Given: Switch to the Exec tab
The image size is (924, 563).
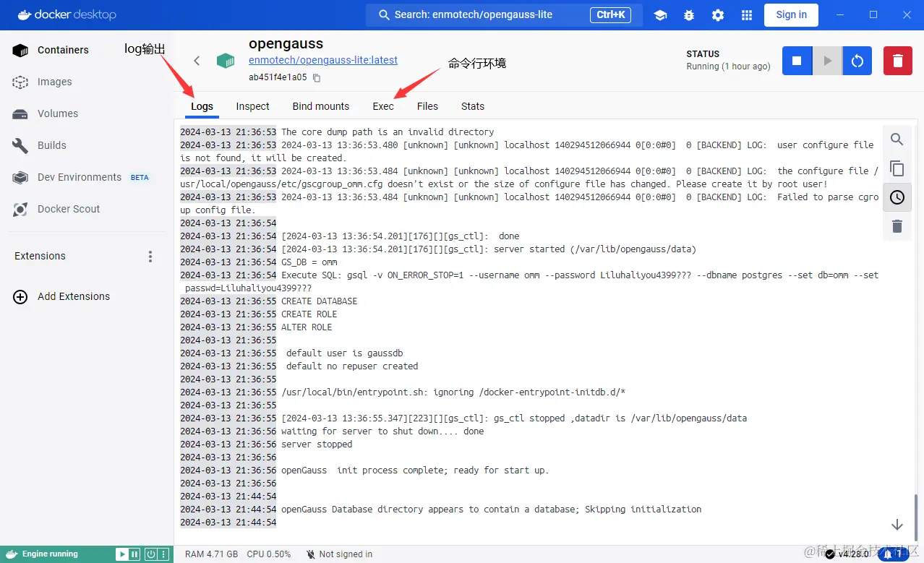Looking at the screenshot, I should point(383,106).
